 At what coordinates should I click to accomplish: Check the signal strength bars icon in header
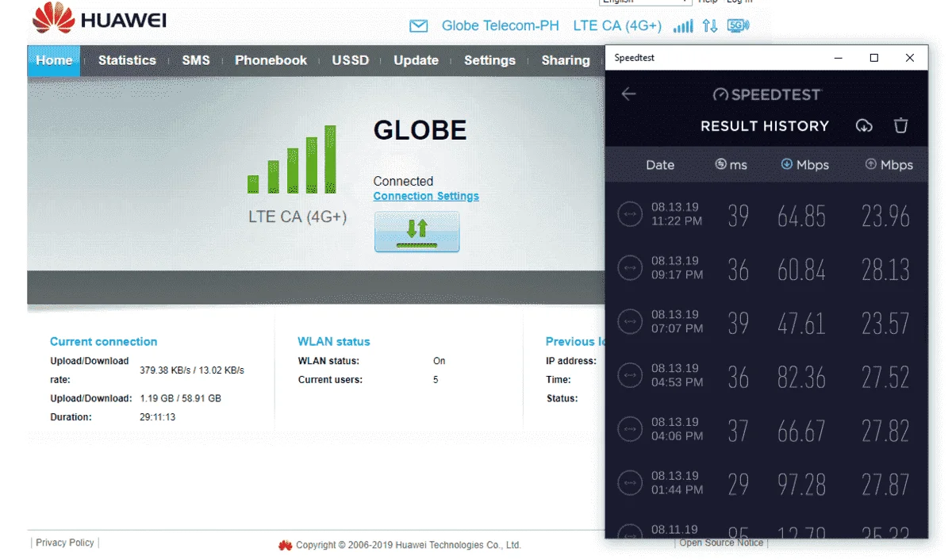pyautogui.click(x=683, y=26)
